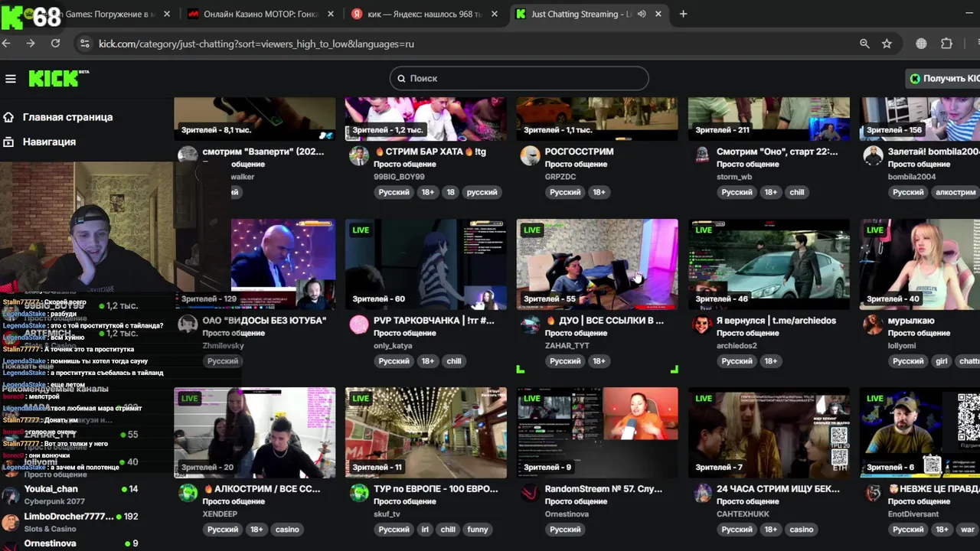Click the browser forward arrow
This screenshot has height=551, width=980.
(31, 44)
